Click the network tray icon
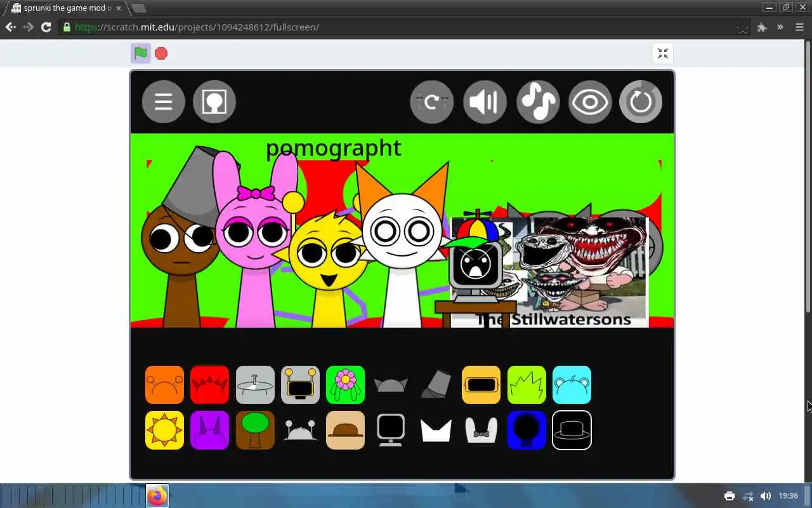Viewport: 812px width, 508px height. click(748, 496)
